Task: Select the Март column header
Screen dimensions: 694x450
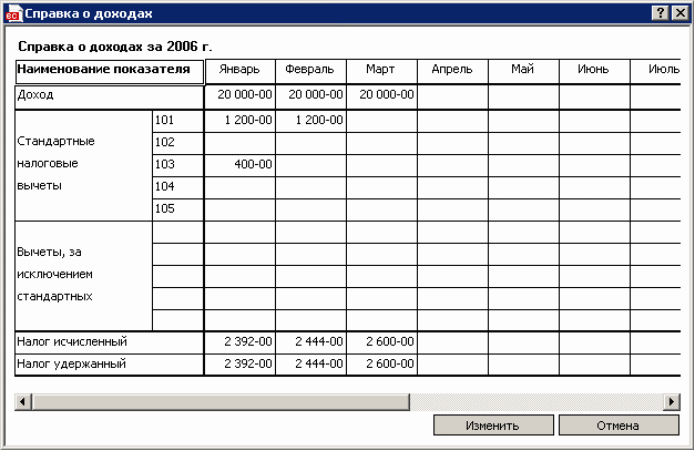Action: 382,71
